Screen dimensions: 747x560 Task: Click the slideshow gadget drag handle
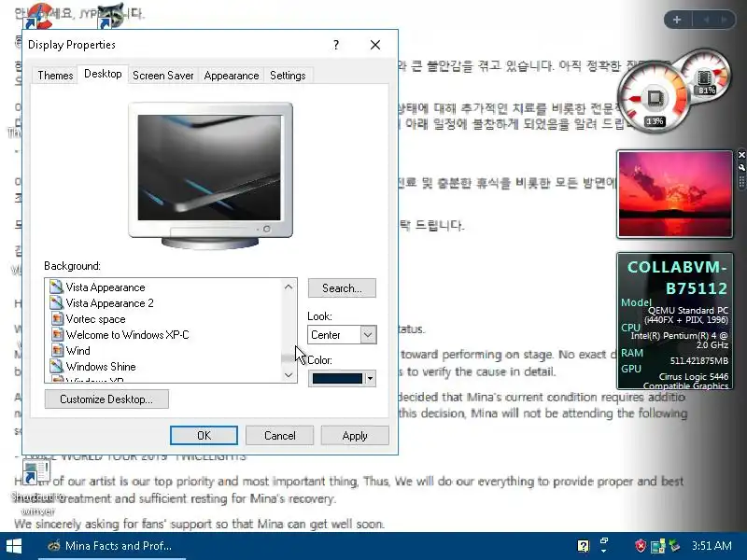pyautogui.click(x=741, y=181)
